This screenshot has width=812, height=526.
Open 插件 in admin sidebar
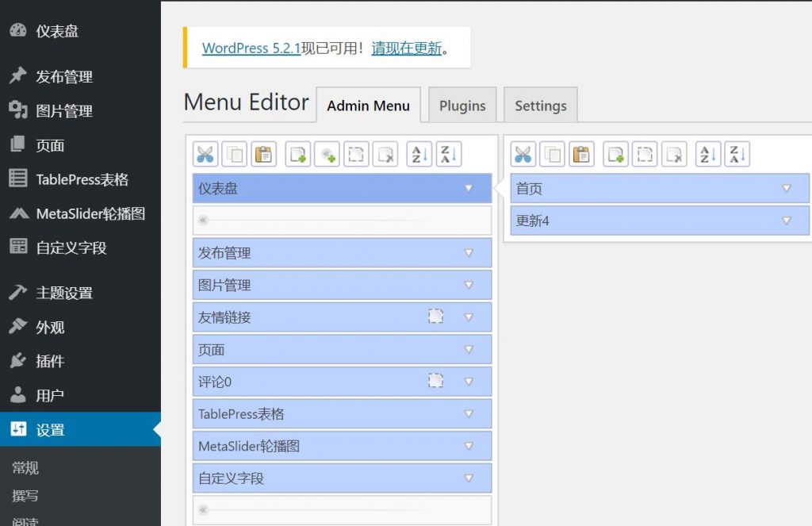coord(80,361)
